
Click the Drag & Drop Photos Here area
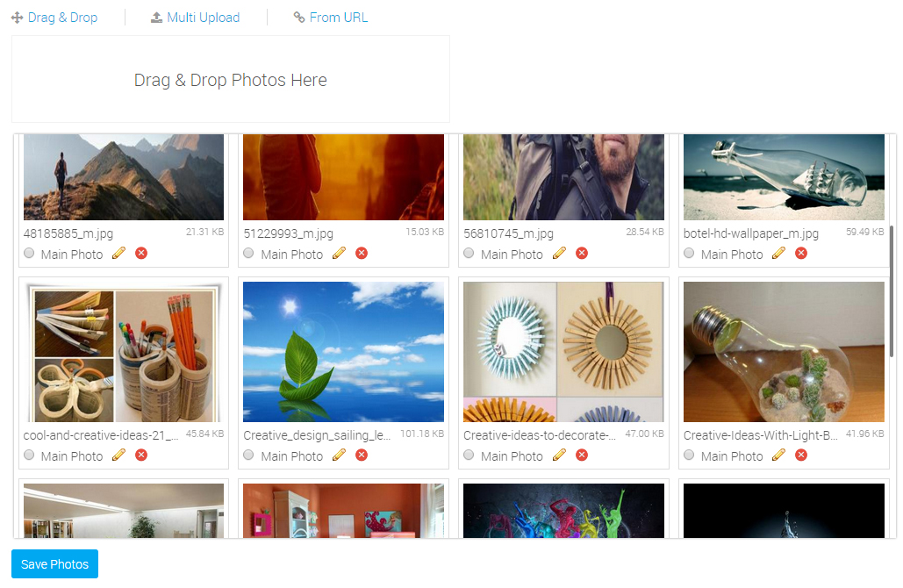(230, 79)
